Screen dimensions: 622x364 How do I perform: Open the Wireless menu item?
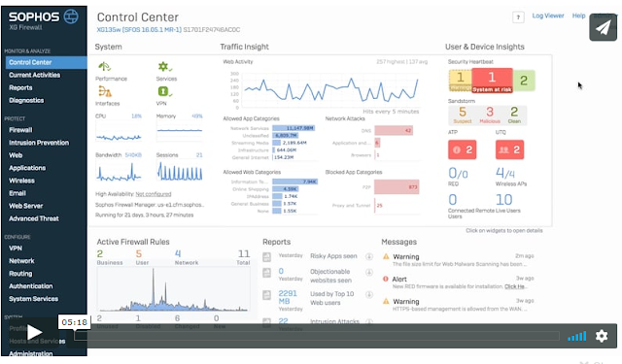click(21, 181)
